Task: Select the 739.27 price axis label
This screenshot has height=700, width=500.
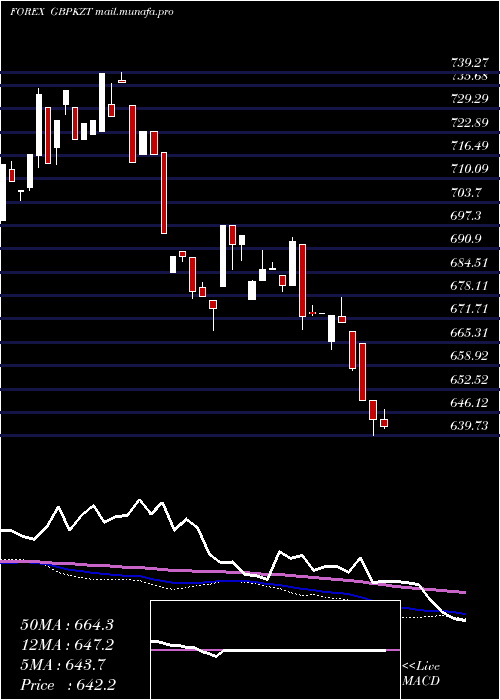Action: coord(469,63)
